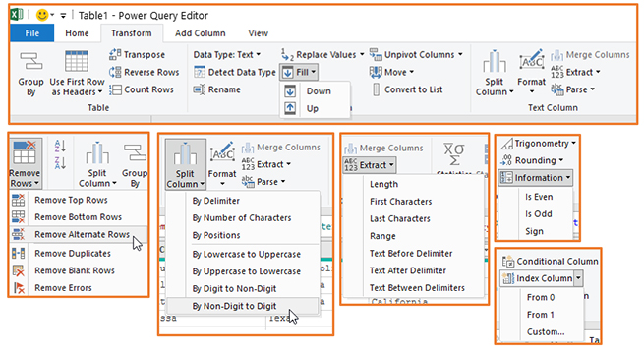Open the View tab
This screenshot has width=644, height=357.
tap(258, 32)
